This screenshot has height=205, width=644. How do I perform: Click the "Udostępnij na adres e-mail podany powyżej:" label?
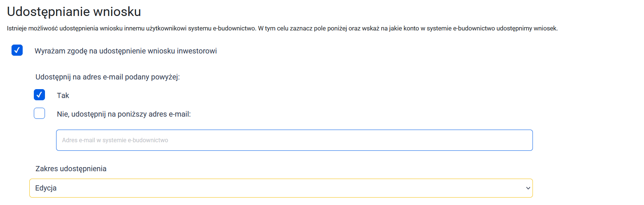(x=107, y=77)
